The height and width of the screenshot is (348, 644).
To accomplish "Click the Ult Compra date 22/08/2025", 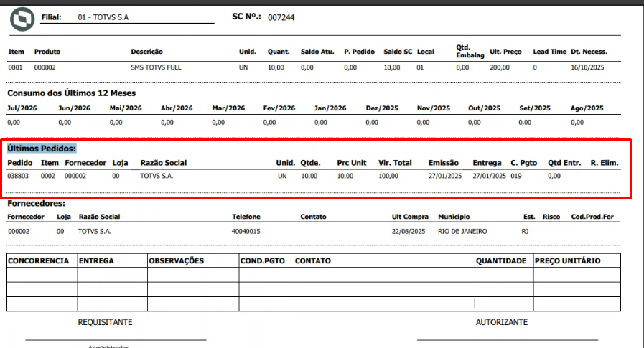I will click(409, 232).
